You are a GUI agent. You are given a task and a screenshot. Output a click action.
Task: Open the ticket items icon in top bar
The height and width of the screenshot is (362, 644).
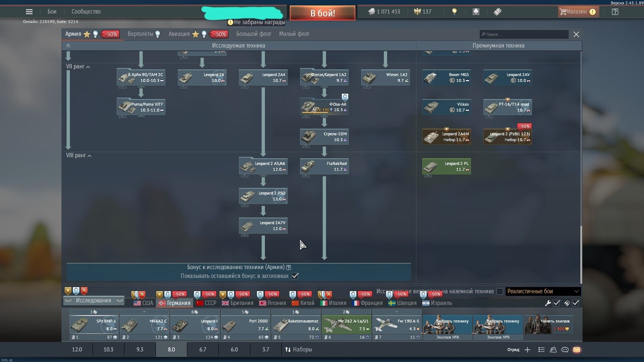coord(498,12)
